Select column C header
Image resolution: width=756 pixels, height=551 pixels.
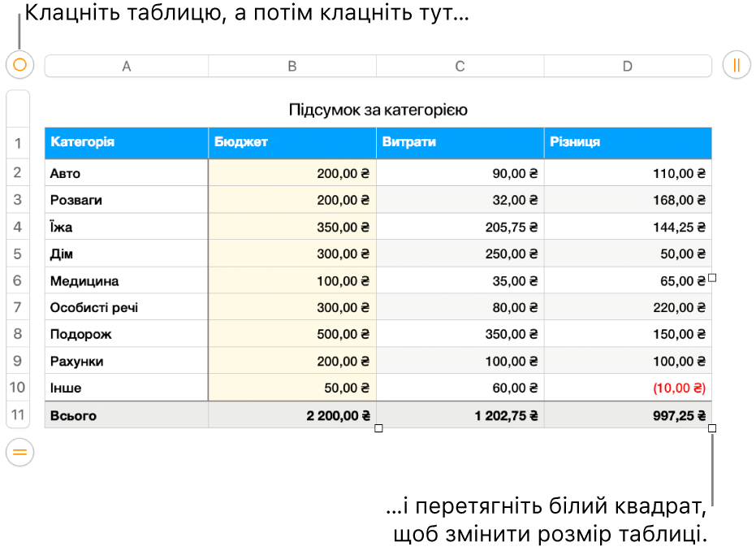[460, 66]
